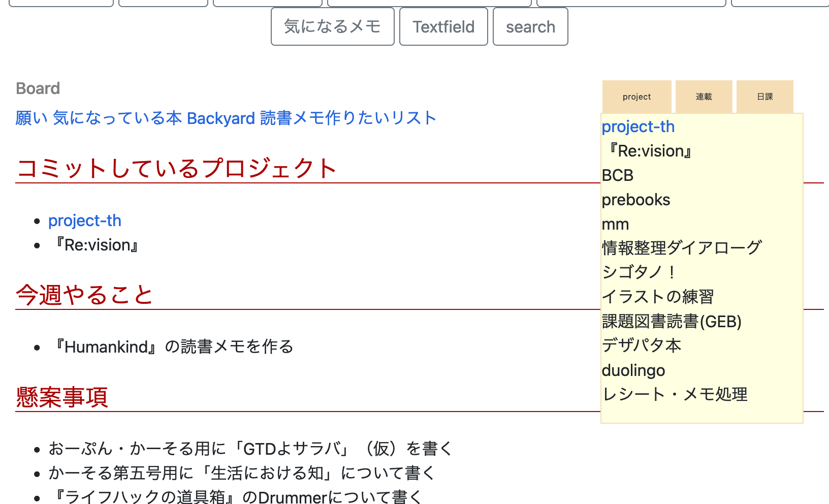Open project-th link in the yellow panel
This screenshot has height=504, width=829.
(x=639, y=127)
